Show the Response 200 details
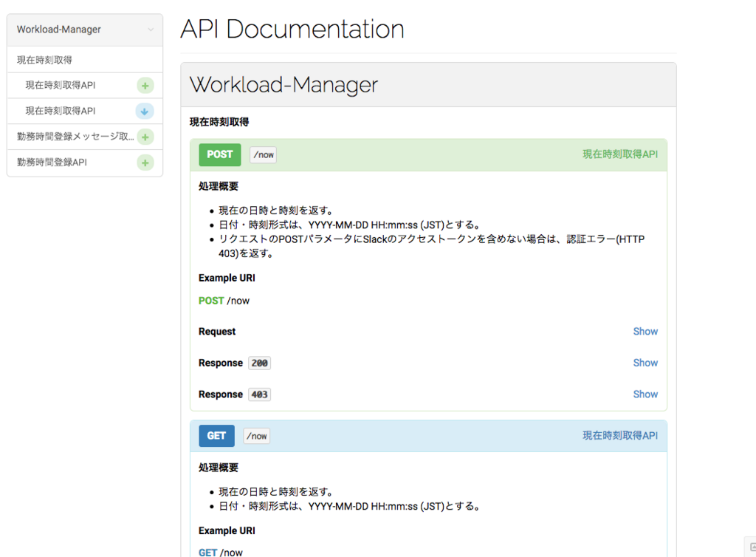The image size is (756, 557). click(645, 363)
